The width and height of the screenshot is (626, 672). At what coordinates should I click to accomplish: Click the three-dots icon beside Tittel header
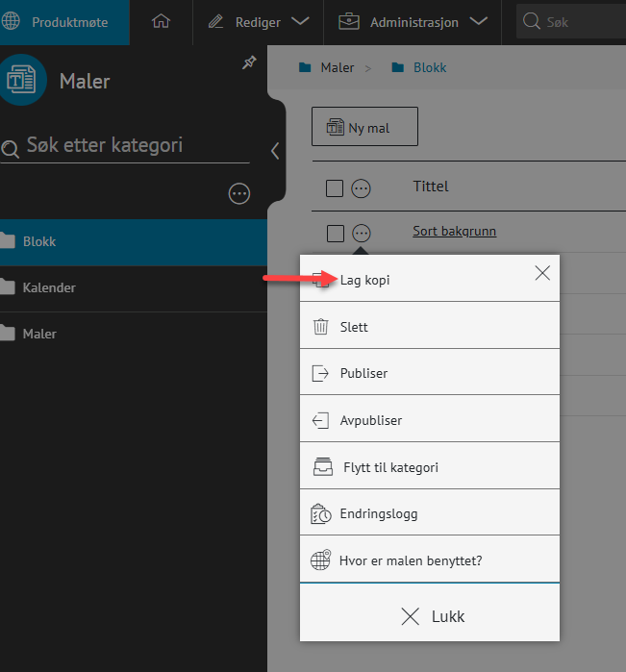pos(362,188)
